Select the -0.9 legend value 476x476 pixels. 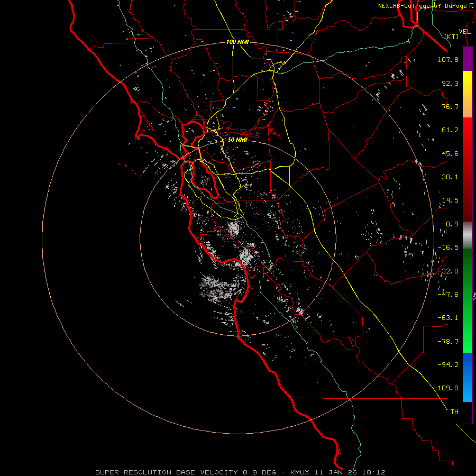450,224
